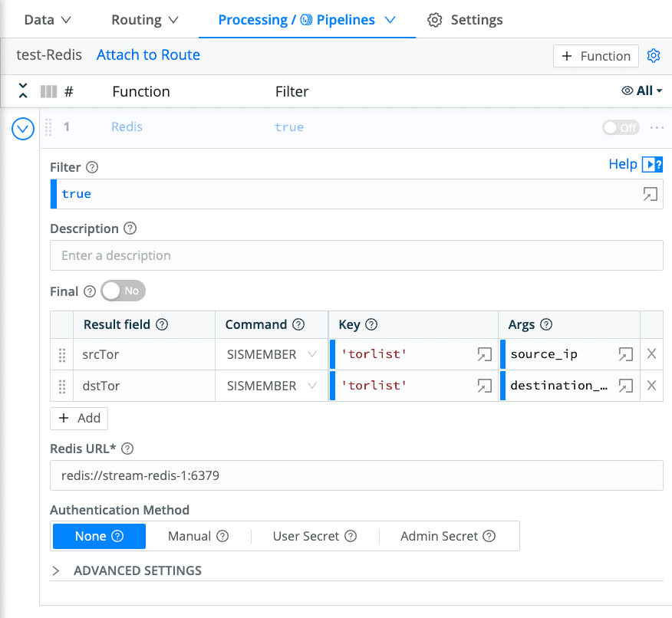The image size is (672, 618).
Task: Click the Attach to Route link
Action: tap(148, 55)
